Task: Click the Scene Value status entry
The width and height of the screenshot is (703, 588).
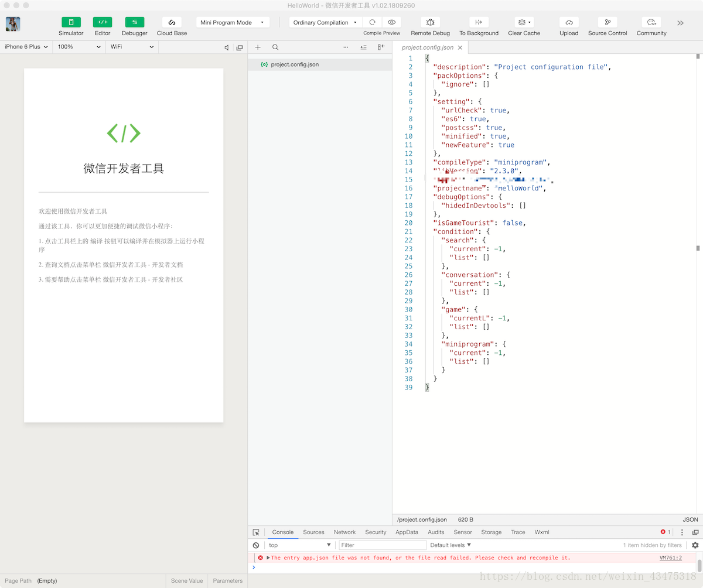Action: click(x=187, y=581)
